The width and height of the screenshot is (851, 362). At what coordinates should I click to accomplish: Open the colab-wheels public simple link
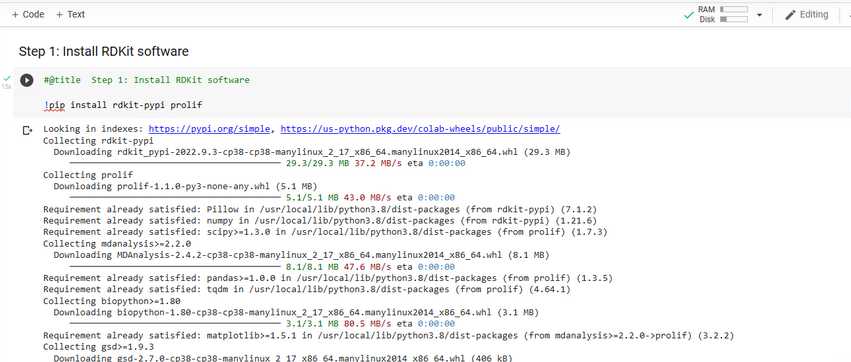click(420, 129)
